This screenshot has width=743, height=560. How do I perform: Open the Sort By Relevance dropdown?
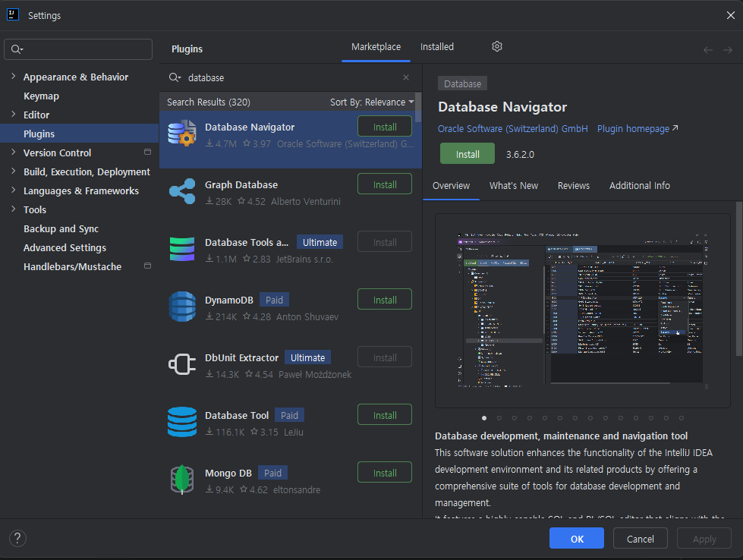(x=372, y=102)
